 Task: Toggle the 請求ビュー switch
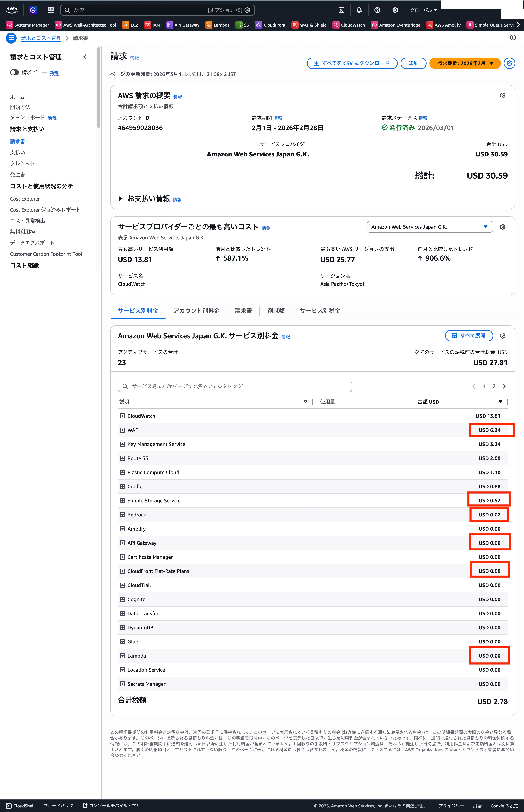14,72
